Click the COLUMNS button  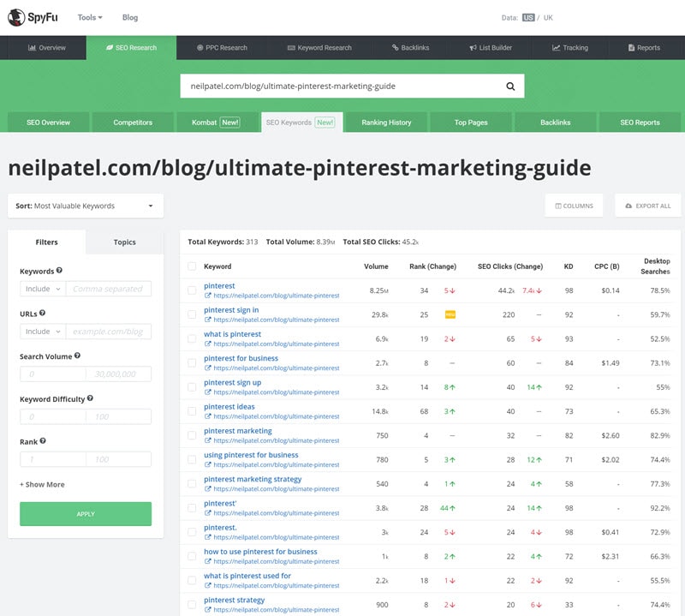574,206
